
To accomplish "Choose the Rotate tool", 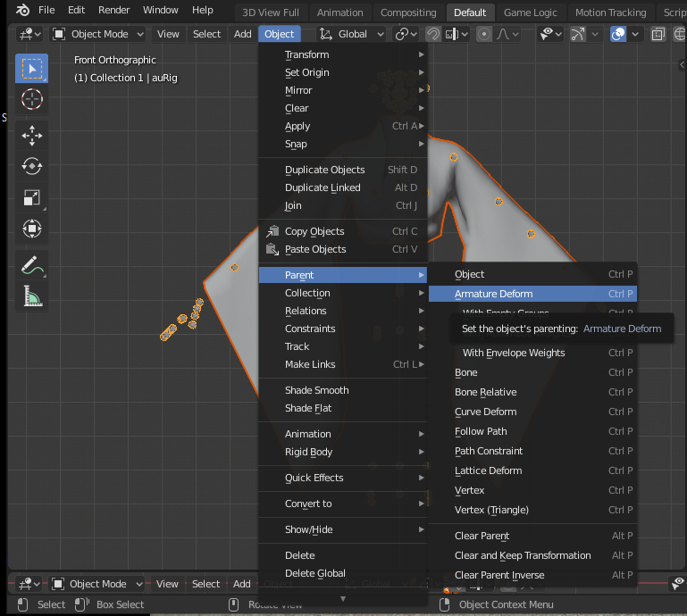I will click(31, 166).
